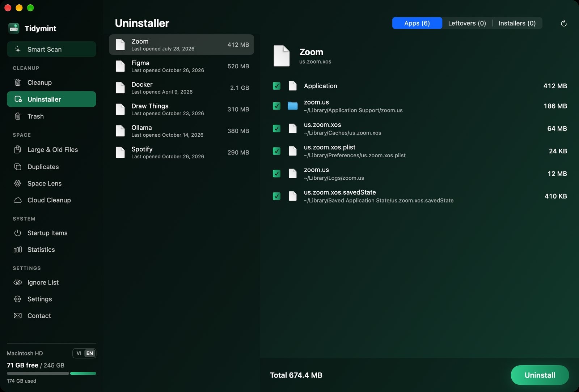Image resolution: width=579 pixels, height=392 pixels.
Task: Click the zoom.us Application Support folder icon
Action: (292, 106)
